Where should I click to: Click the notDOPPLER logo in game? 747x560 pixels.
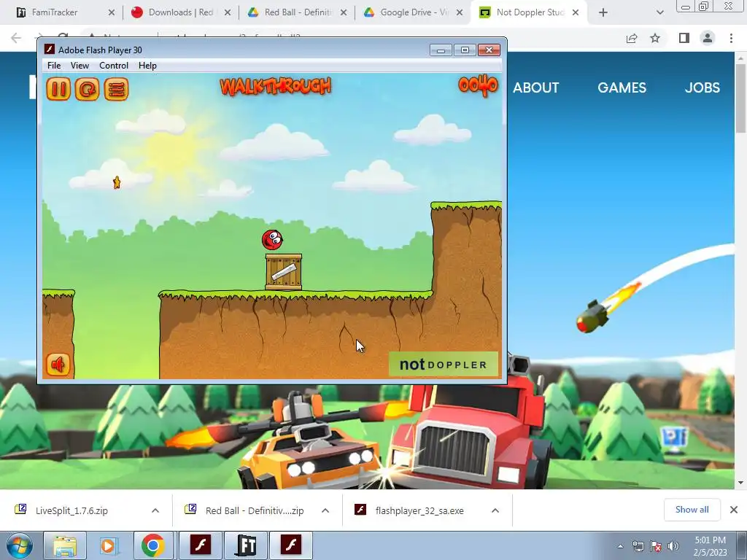coord(443,365)
